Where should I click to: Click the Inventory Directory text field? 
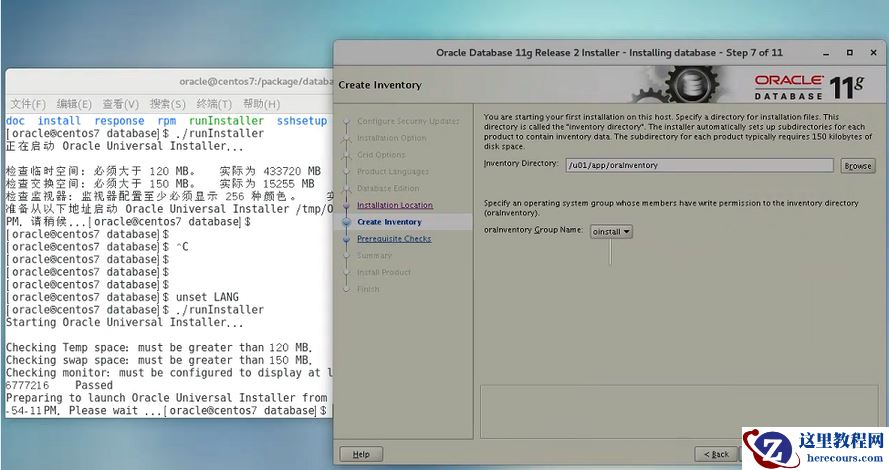click(x=699, y=165)
